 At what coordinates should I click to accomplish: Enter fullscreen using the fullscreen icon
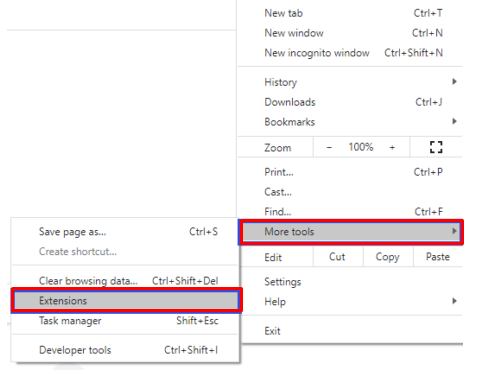point(436,147)
